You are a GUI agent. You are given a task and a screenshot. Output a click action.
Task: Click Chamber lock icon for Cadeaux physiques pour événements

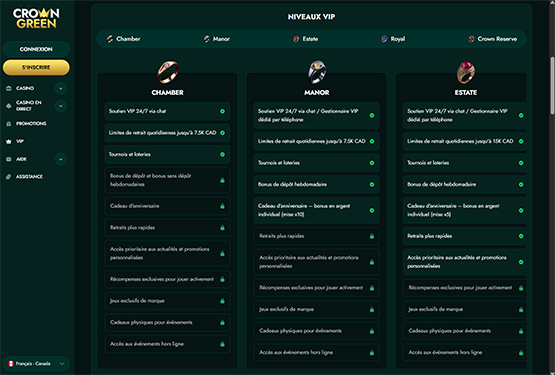click(x=222, y=323)
